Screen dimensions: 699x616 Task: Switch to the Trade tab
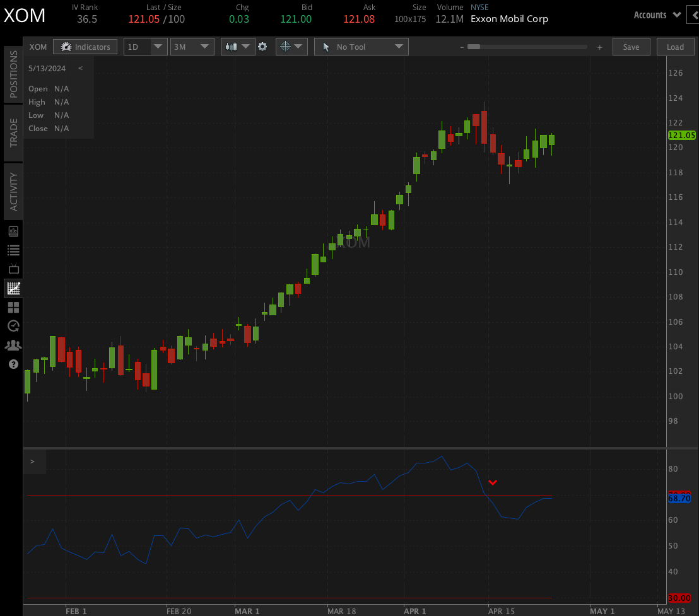point(13,132)
